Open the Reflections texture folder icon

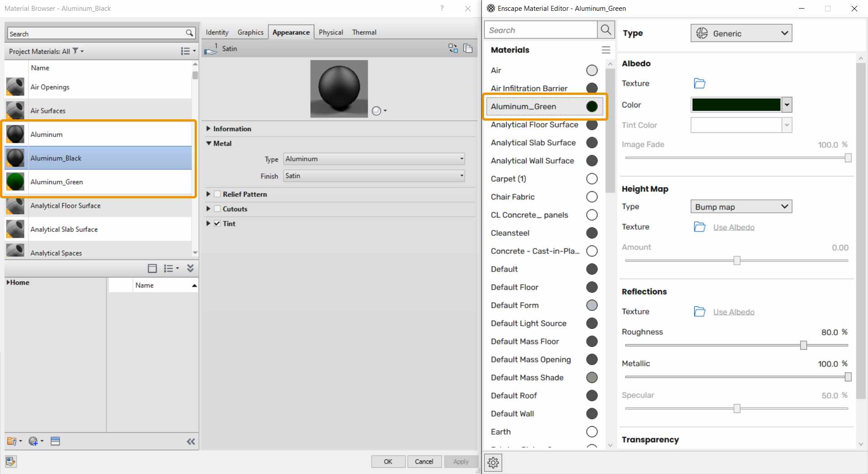point(700,311)
